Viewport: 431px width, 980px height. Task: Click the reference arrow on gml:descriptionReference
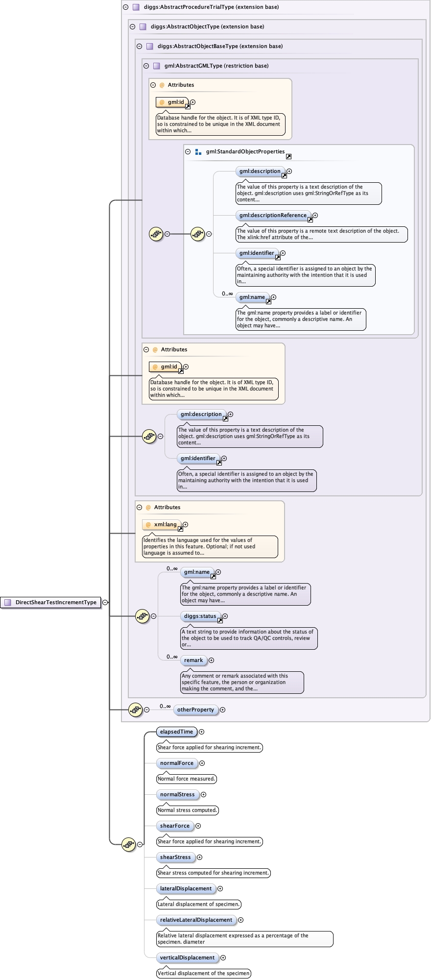tap(310, 220)
